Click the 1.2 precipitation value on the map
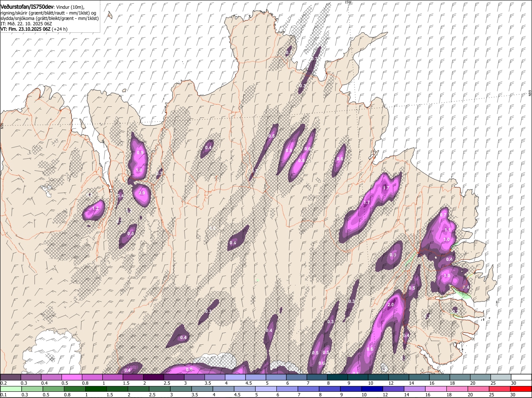Image resolution: width=532 pixels, height=398 pixels. (x=96, y=208)
